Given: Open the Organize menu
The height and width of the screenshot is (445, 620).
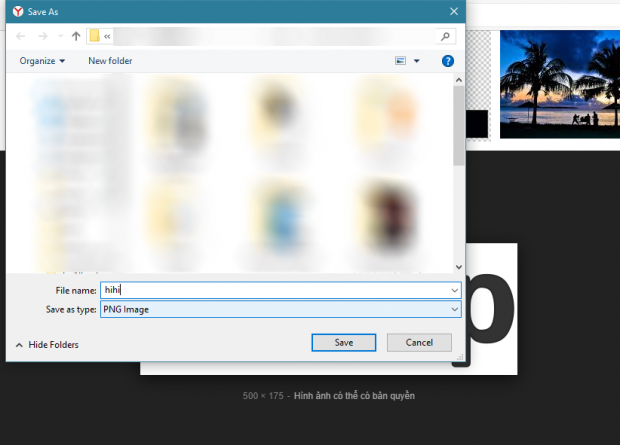Looking at the screenshot, I should pos(42,61).
